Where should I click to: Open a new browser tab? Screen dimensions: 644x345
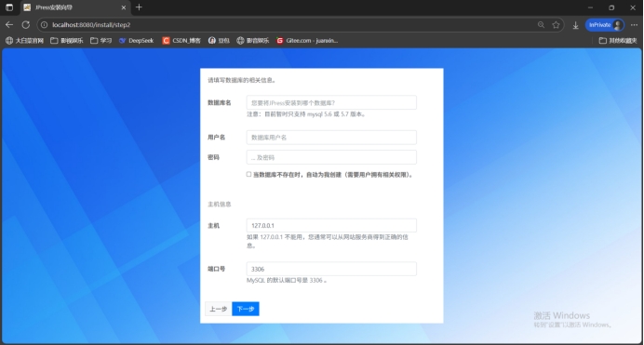click(139, 7)
